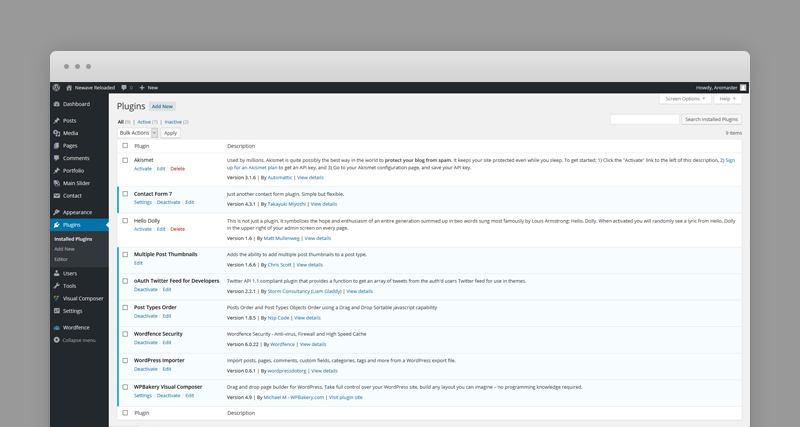Delete the Hello Dolly plugin

tap(178, 230)
